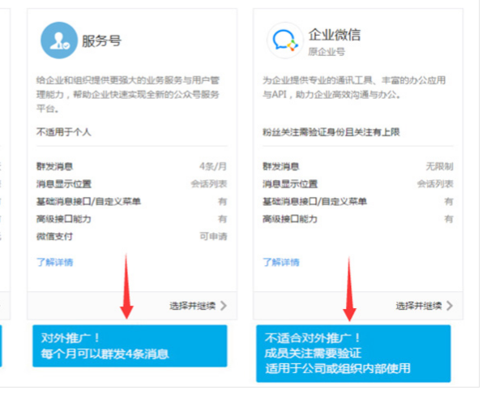Viewport: 504px width, 420px height.
Task: Select the 企业微信 title text
Action: (335, 35)
